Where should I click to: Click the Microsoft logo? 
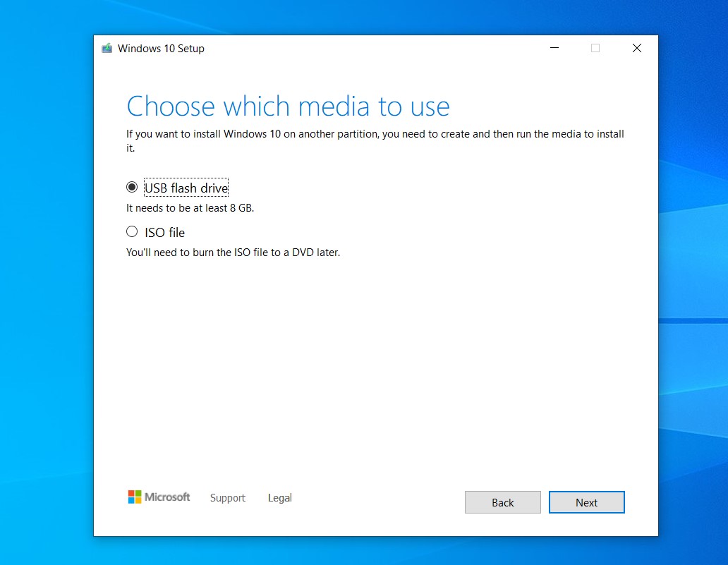coord(159,497)
